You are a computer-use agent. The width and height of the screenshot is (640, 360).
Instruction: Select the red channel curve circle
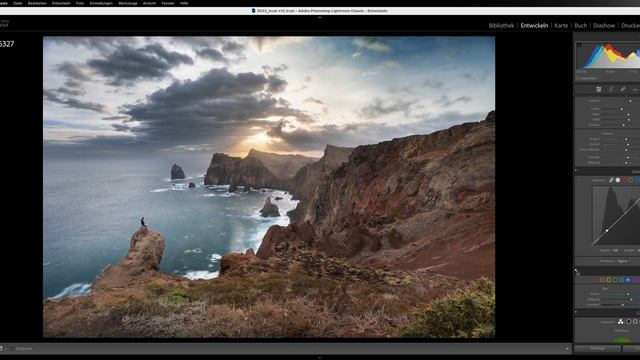pos(624,180)
